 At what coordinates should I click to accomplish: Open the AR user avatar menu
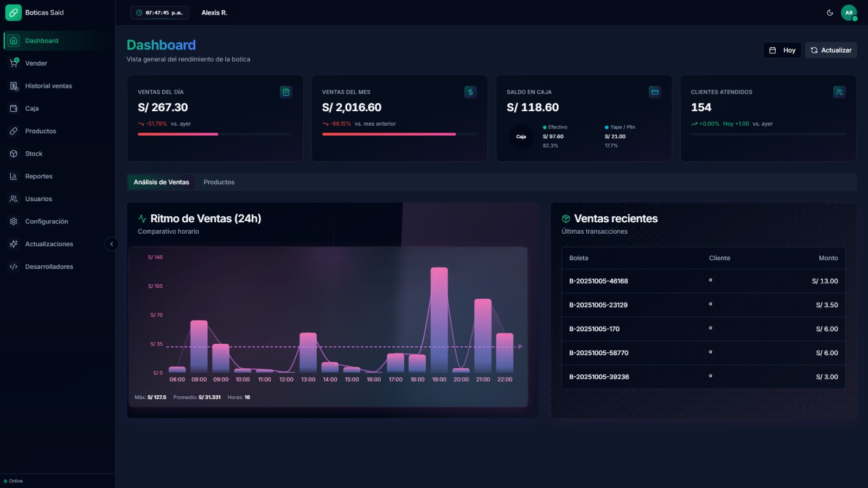click(848, 12)
